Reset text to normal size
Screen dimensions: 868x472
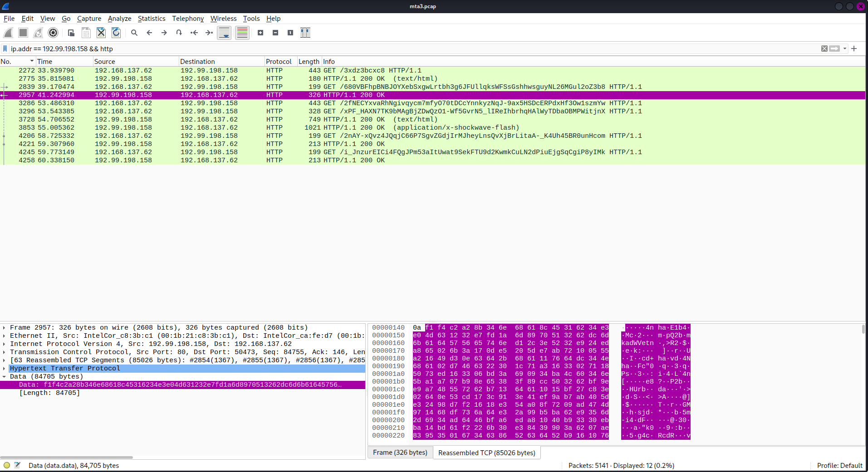290,33
